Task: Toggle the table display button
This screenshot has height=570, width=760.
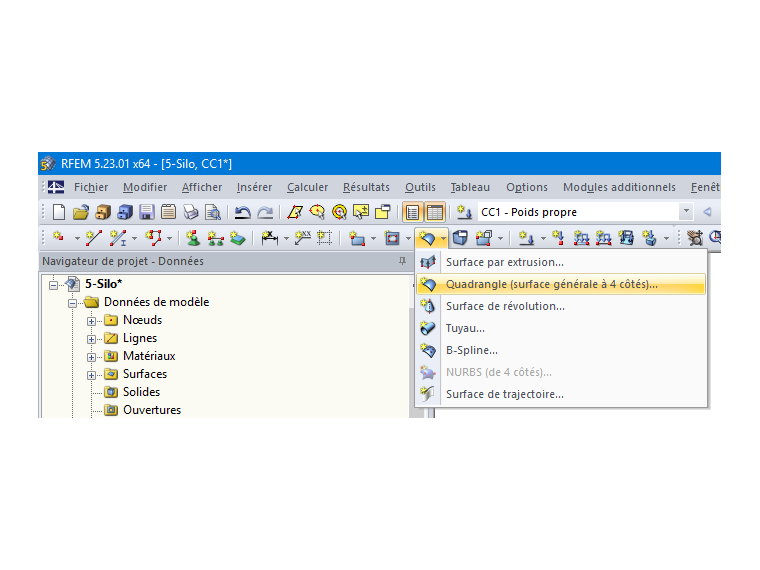Action: click(x=435, y=212)
